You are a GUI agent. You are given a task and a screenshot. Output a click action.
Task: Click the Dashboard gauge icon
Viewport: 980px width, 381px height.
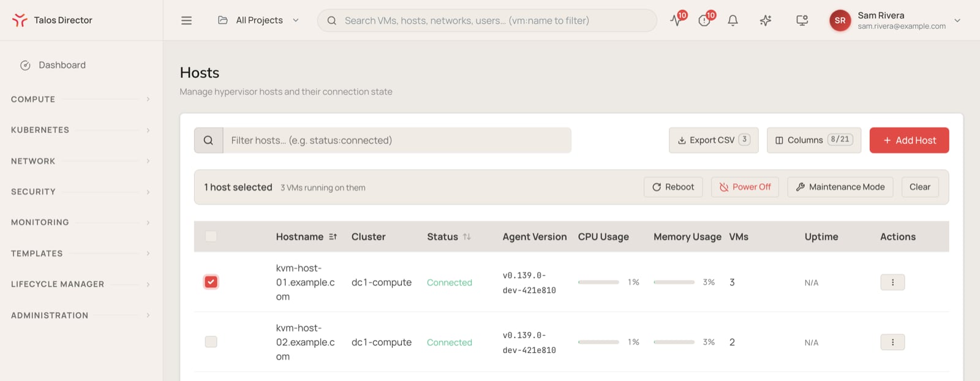pos(25,66)
